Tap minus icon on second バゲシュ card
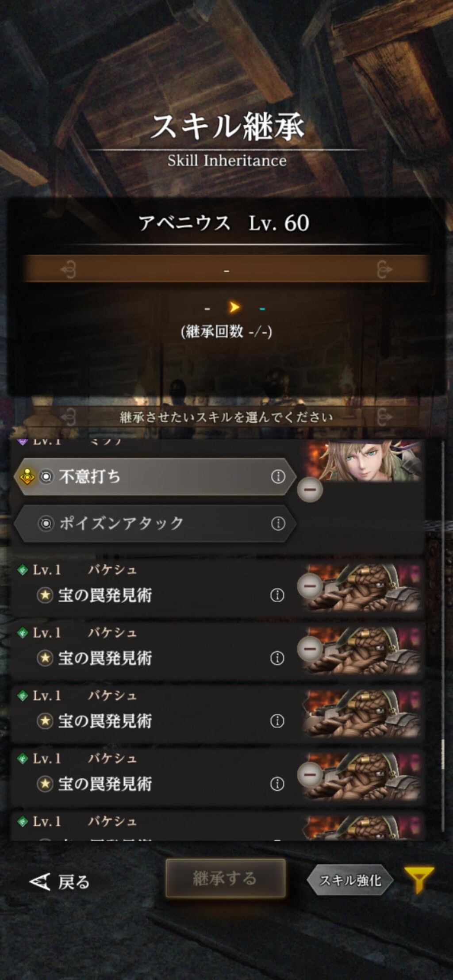Viewport: 453px width, 980px height. click(310, 649)
